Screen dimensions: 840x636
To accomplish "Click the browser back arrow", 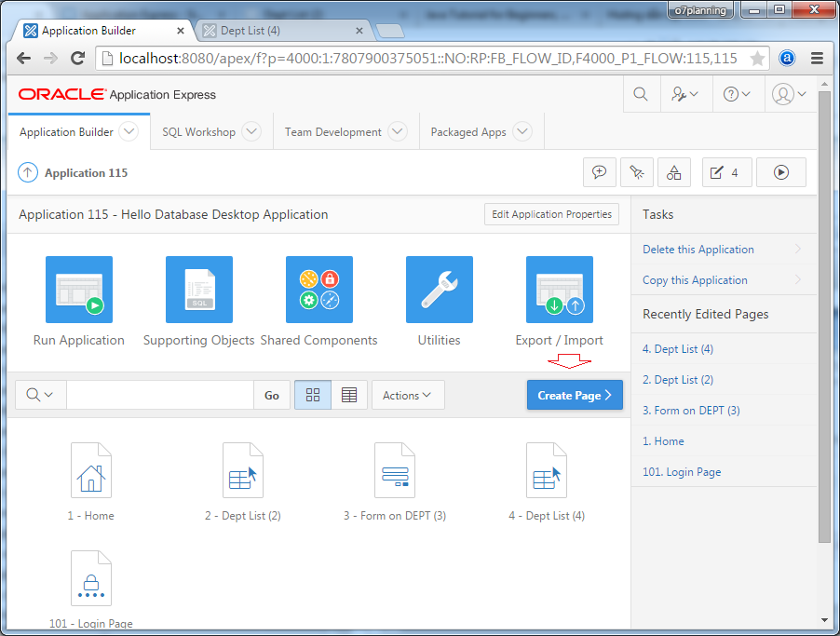I will click(23, 58).
